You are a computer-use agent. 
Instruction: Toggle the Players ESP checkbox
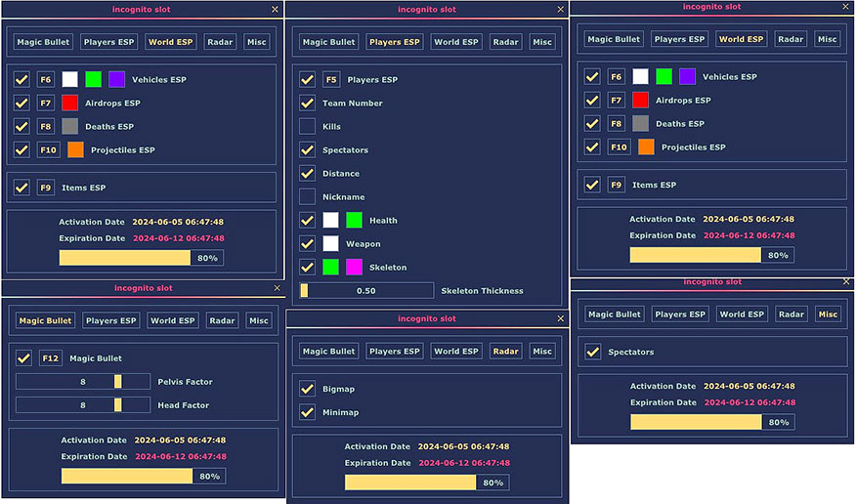tap(307, 80)
